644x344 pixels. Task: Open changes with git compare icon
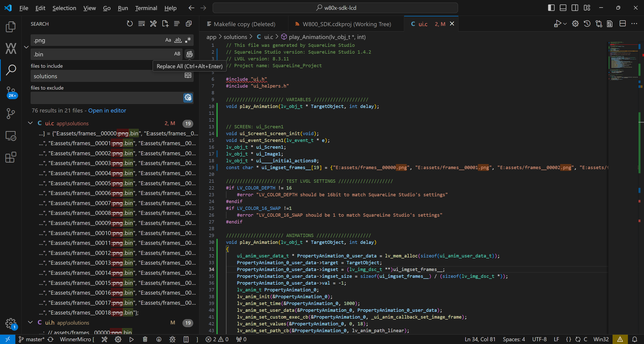coord(599,24)
